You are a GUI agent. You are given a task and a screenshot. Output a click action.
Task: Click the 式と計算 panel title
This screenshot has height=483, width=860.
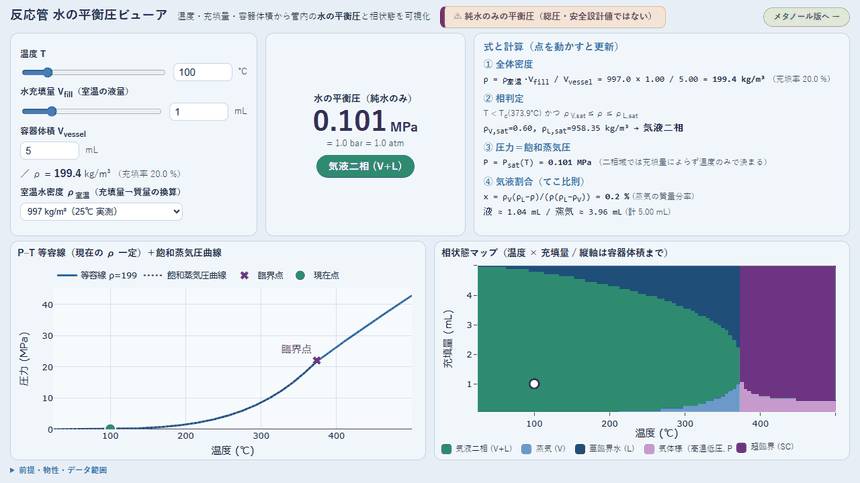point(551,47)
